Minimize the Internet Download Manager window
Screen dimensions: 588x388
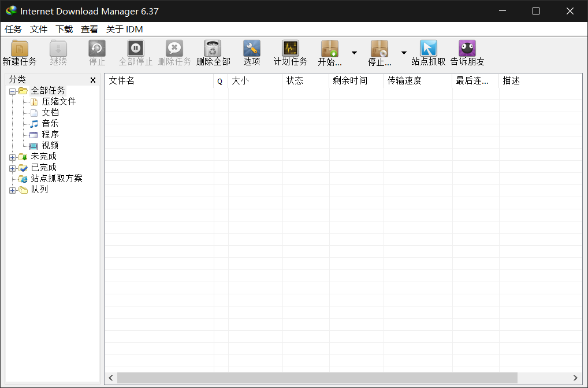pos(503,11)
